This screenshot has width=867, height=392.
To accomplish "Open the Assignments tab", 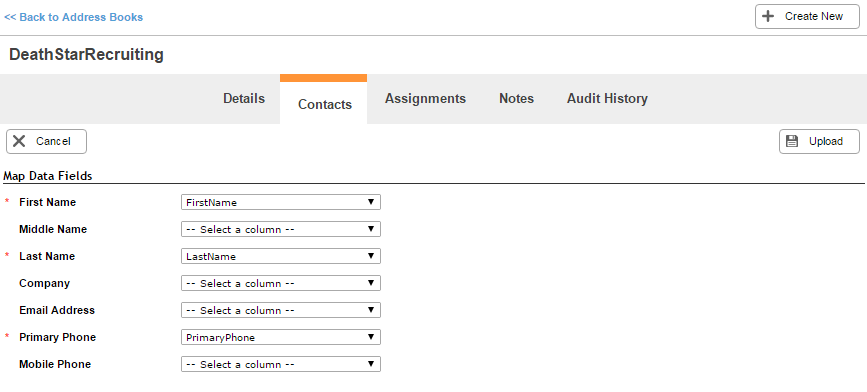I will tap(425, 99).
